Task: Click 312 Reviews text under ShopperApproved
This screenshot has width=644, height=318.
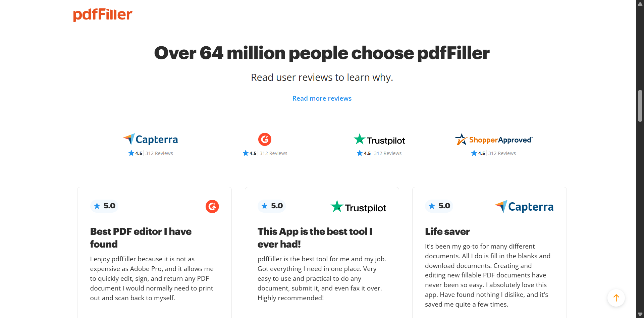Action: 502,153
